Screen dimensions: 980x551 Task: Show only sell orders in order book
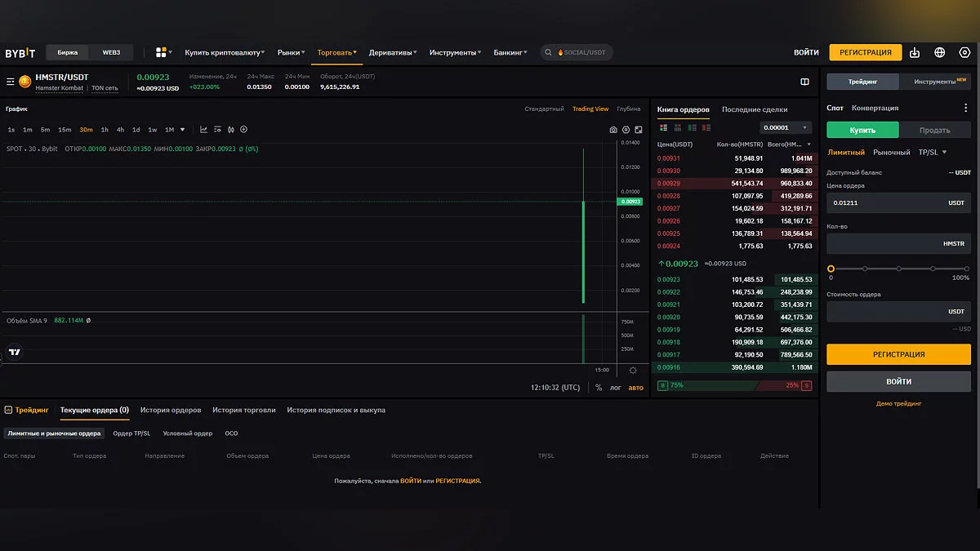(x=706, y=127)
